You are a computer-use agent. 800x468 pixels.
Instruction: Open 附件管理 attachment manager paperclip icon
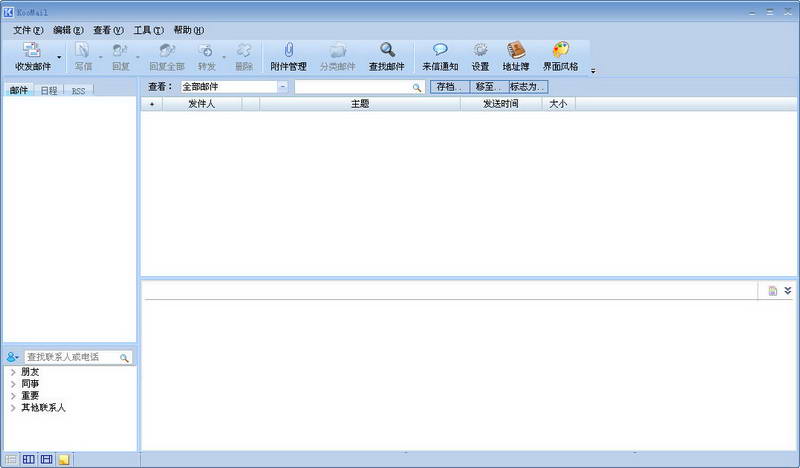pos(289,50)
